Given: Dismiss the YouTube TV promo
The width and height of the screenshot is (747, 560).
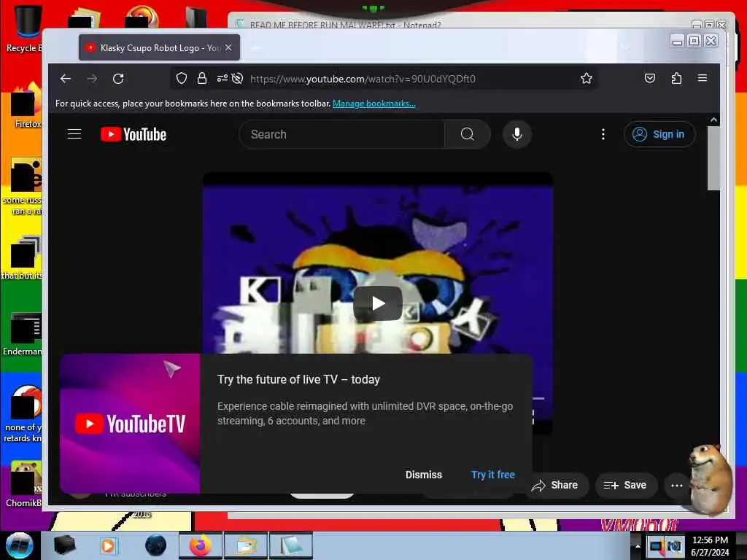Looking at the screenshot, I should tap(424, 475).
